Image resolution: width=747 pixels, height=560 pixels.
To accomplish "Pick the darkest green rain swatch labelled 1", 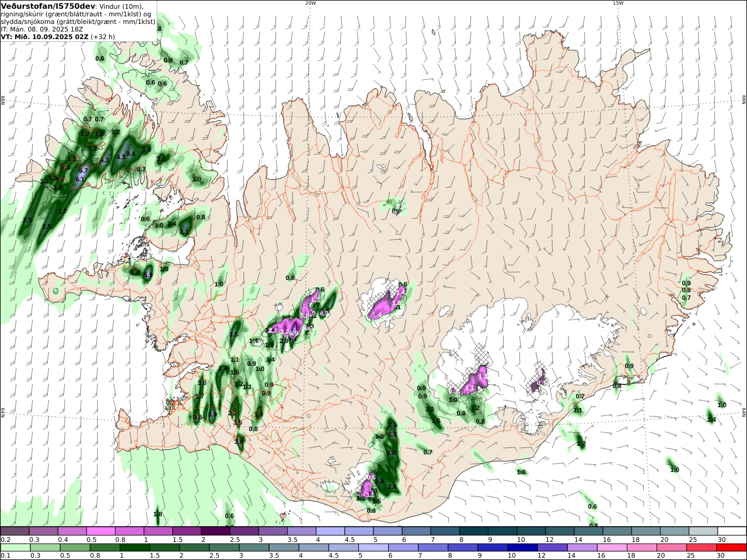I will [x=135, y=547].
